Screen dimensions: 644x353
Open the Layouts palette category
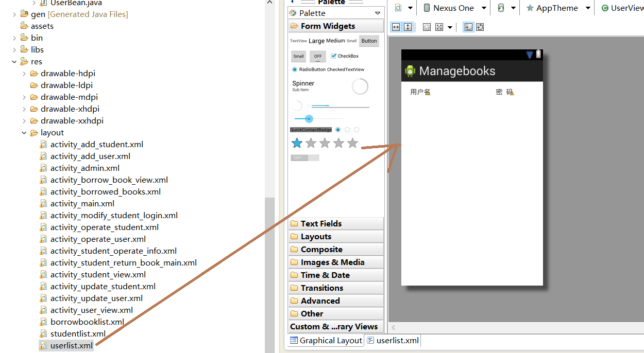click(336, 236)
